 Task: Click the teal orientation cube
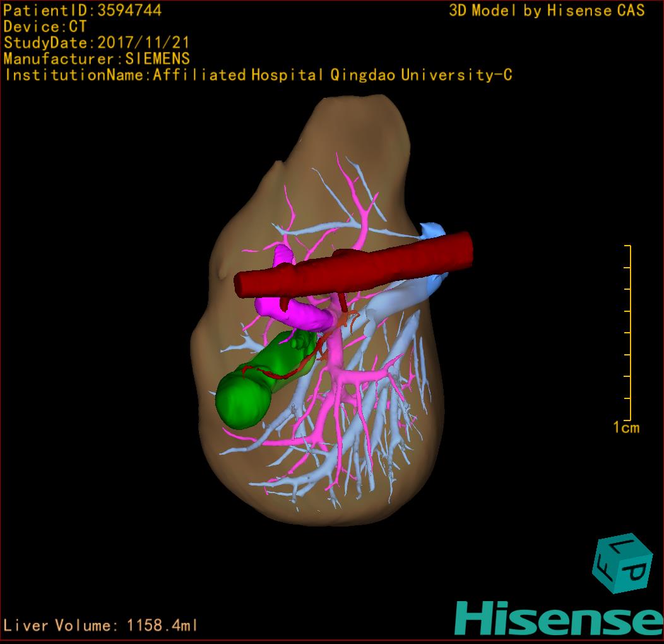pos(622,563)
